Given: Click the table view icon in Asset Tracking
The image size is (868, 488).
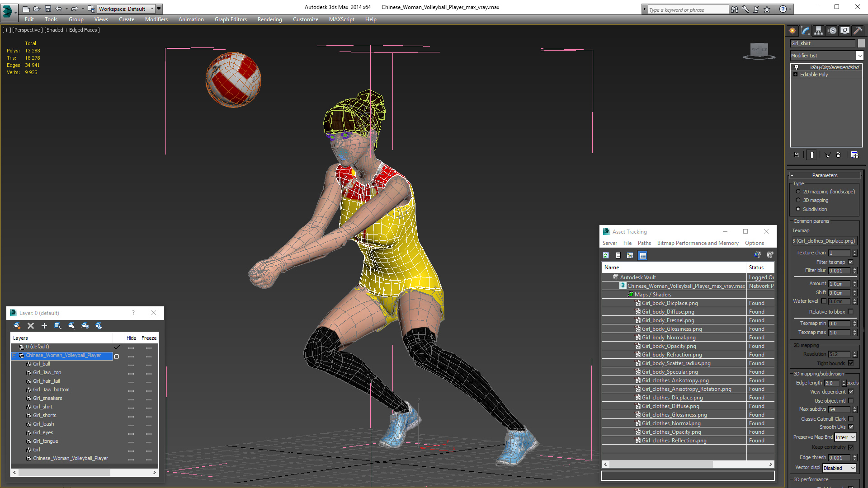Looking at the screenshot, I should (643, 255).
